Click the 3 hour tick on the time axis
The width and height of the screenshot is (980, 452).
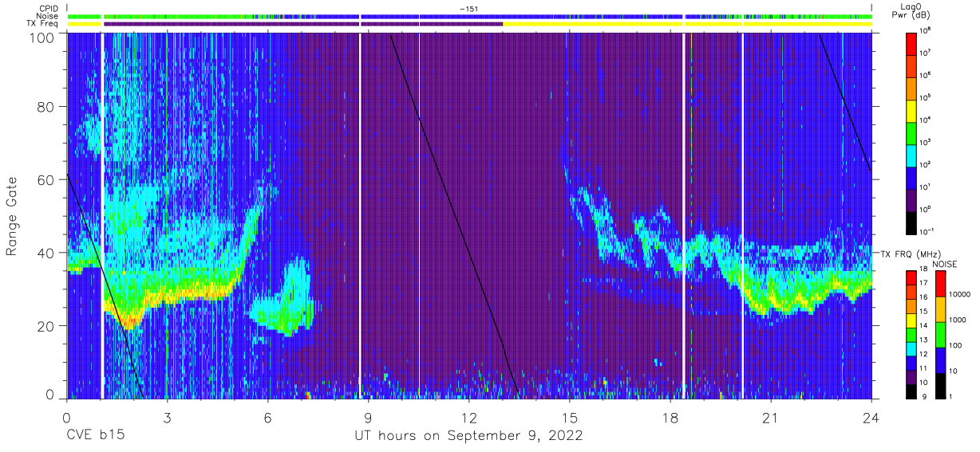tap(167, 418)
